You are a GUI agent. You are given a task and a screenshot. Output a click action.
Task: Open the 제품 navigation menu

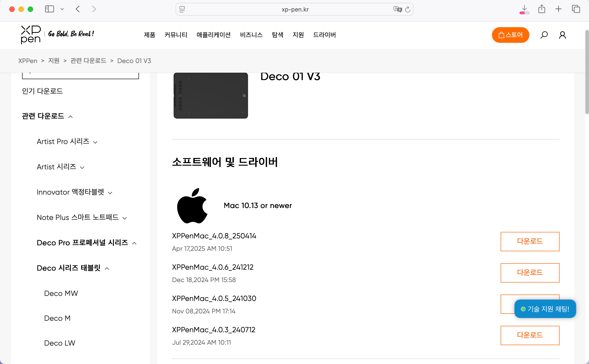(x=150, y=35)
